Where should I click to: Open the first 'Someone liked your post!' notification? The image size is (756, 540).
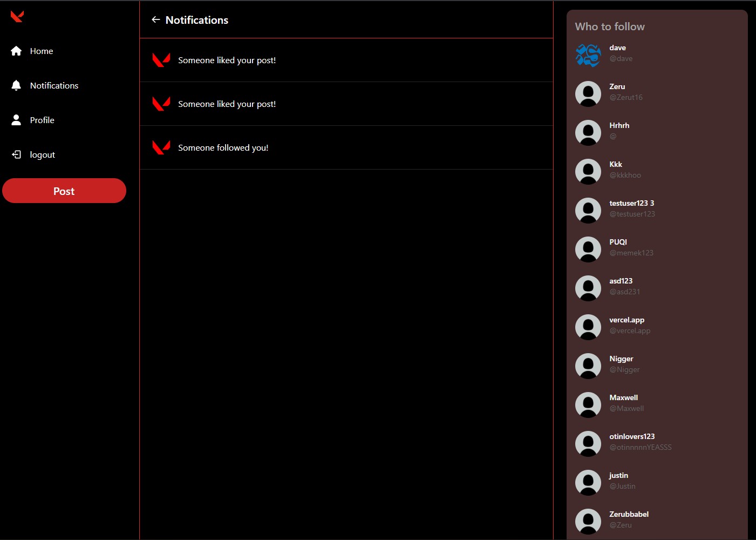tap(227, 60)
